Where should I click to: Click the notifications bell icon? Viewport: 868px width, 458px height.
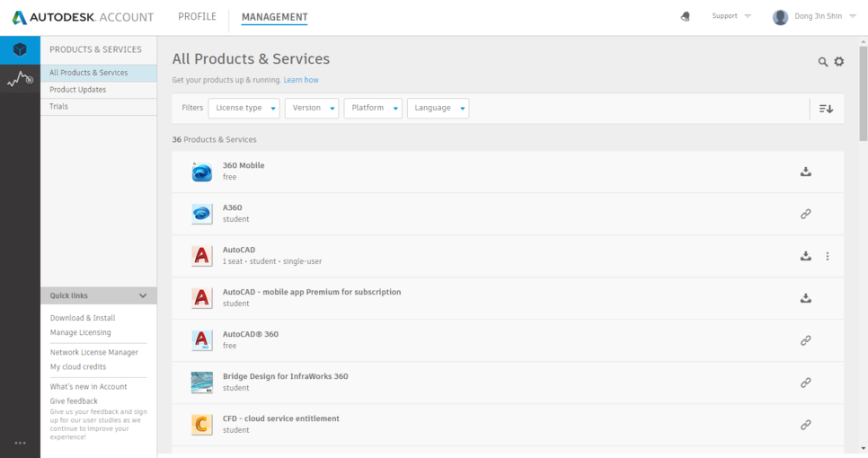pos(686,16)
